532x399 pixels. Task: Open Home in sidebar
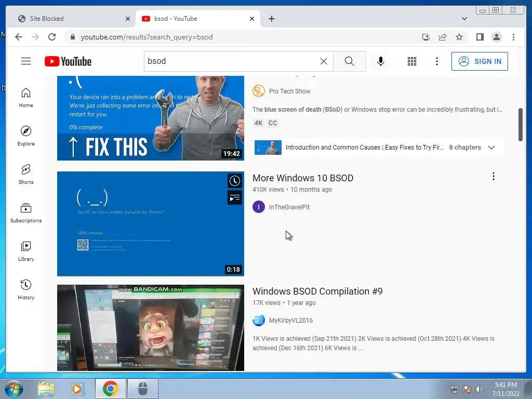26,98
